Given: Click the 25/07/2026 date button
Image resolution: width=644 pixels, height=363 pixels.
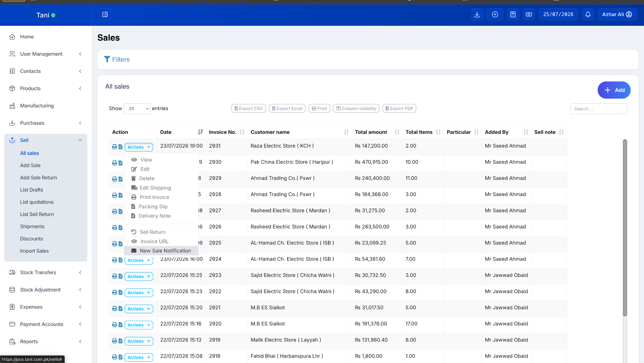Looking at the screenshot, I should coord(558,14).
